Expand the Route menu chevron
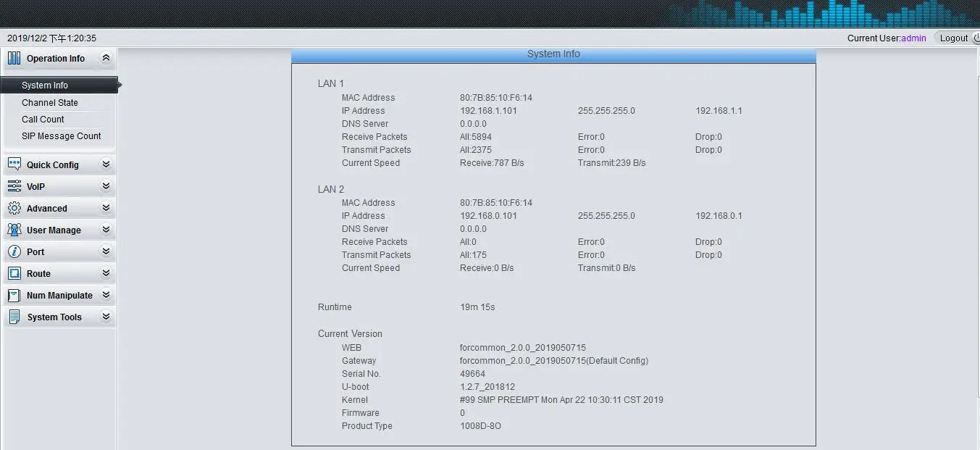The height and width of the screenshot is (450, 980). 105,273
